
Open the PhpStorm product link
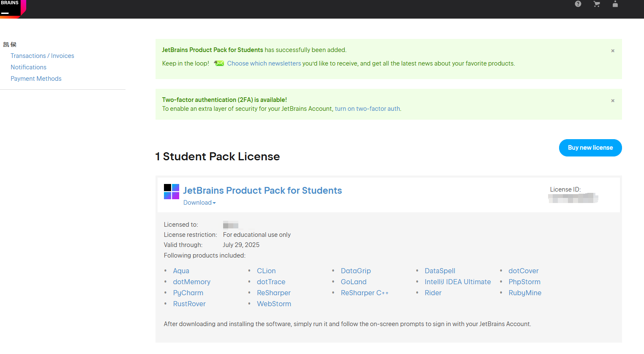524,282
